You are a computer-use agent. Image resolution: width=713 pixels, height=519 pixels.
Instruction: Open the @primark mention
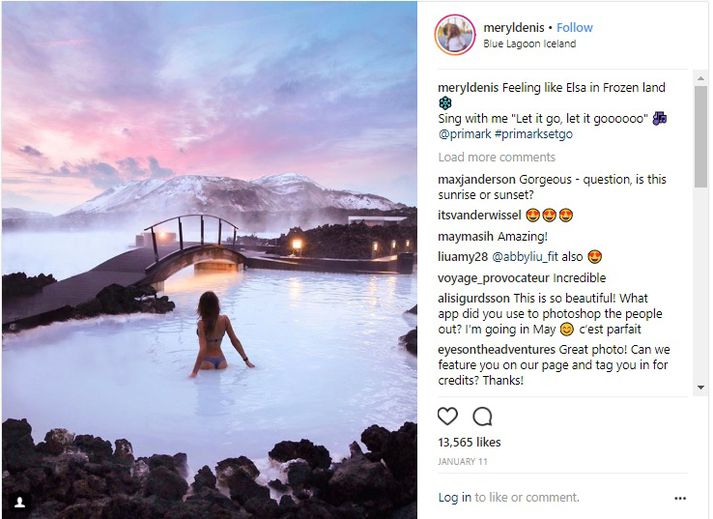(x=465, y=134)
